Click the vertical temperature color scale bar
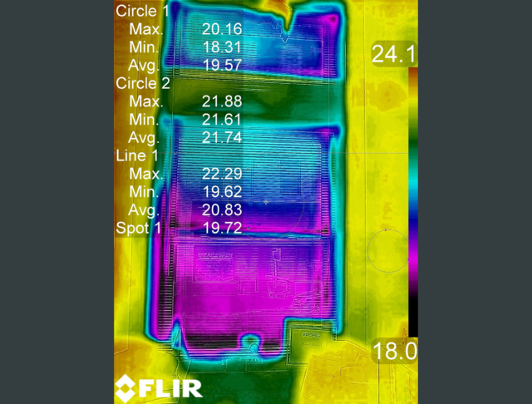Viewport: 532px width, 404px height. point(413,202)
